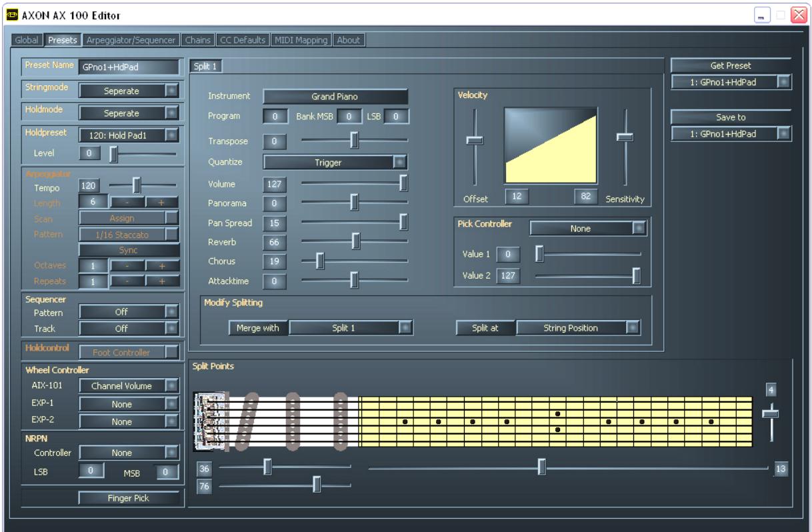Open the arpeggiator Pattern 1/16 Staccato dropdown
This screenshot has height=532, width=812.
[x=129, y=234]
